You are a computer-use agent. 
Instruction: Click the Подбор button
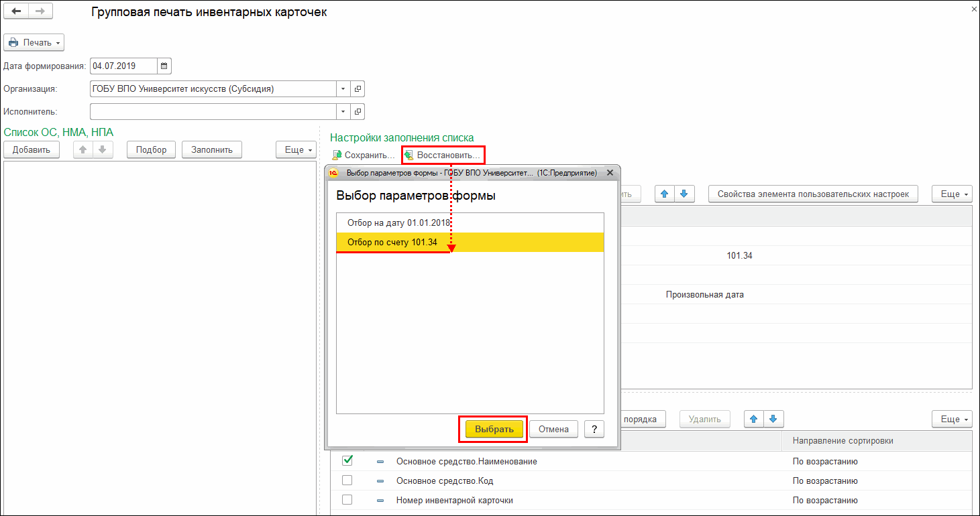click(x=151, y=149)
